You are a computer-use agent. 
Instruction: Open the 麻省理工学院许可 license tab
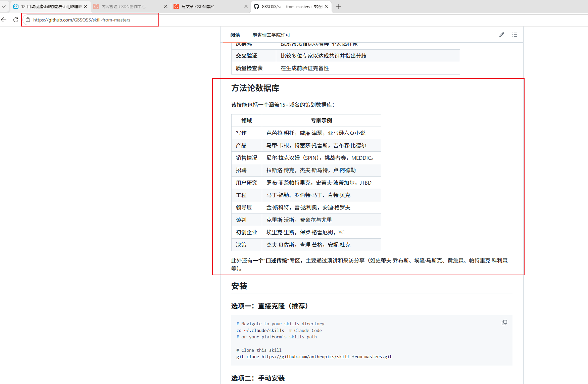271,35
